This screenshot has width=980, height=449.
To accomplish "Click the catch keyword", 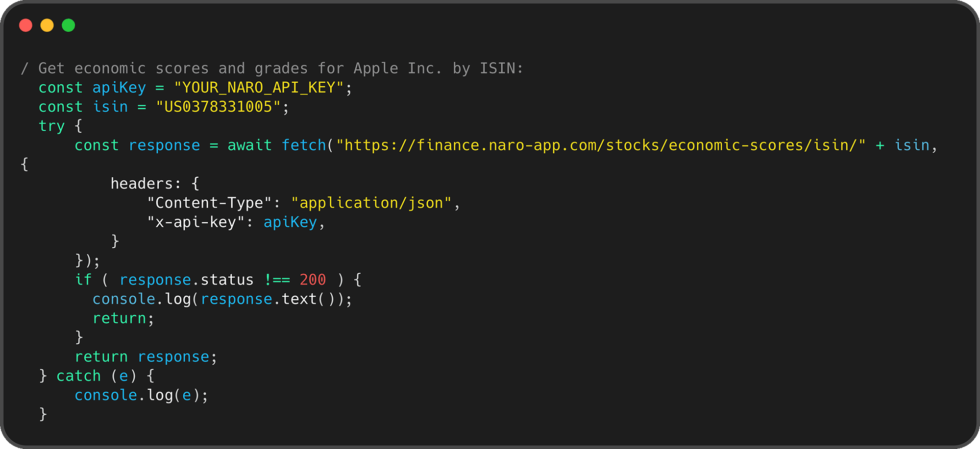I will (78, 376).
